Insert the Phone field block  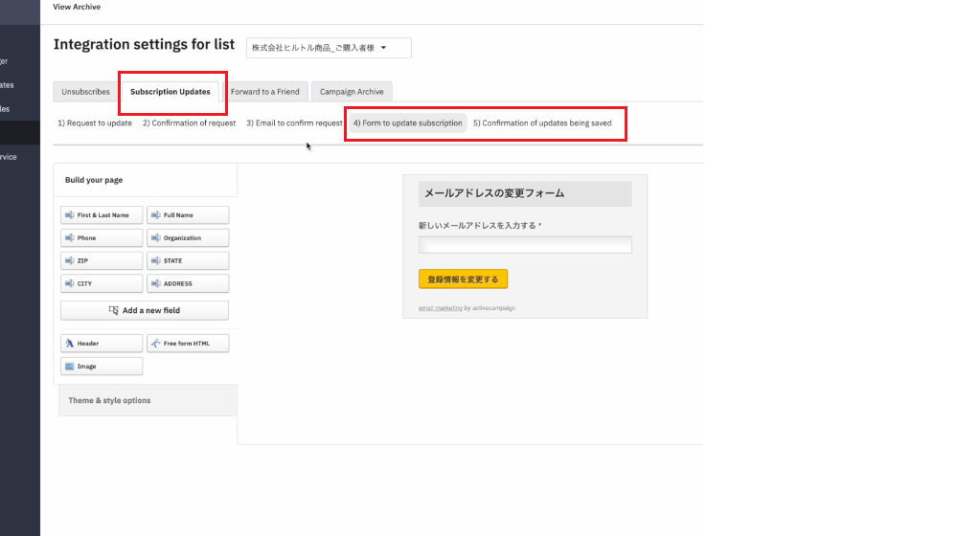pos(102,238)
